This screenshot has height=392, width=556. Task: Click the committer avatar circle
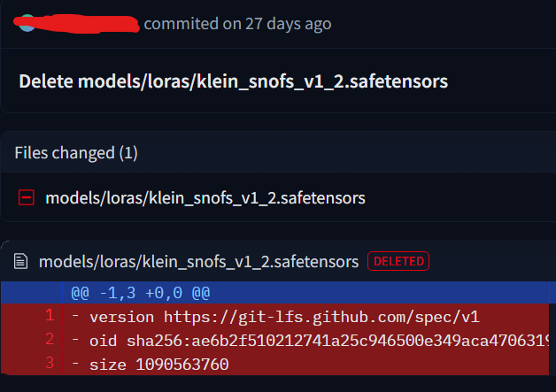click(x=27, y=23)
